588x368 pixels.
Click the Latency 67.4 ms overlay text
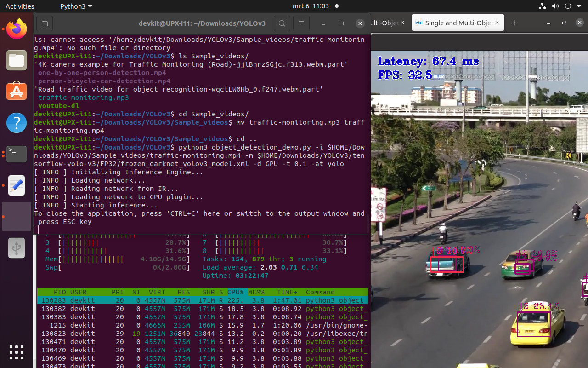429,61
